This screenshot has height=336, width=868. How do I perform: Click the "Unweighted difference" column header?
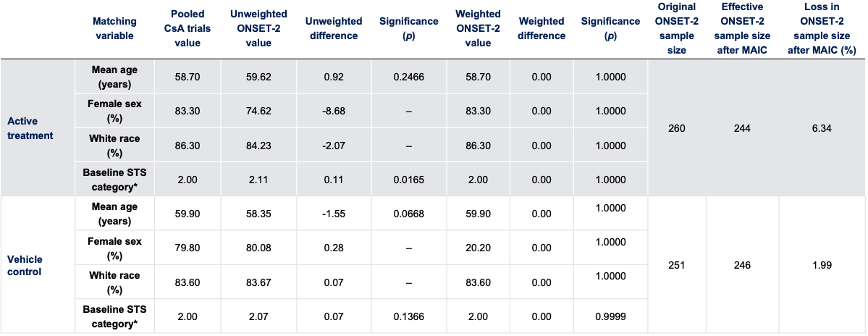334,28
